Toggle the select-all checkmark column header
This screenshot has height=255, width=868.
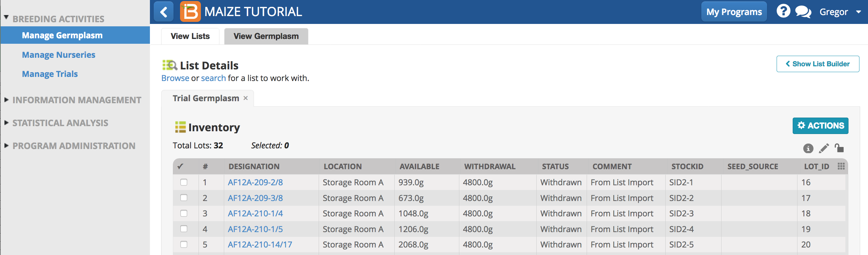[180, 166]
